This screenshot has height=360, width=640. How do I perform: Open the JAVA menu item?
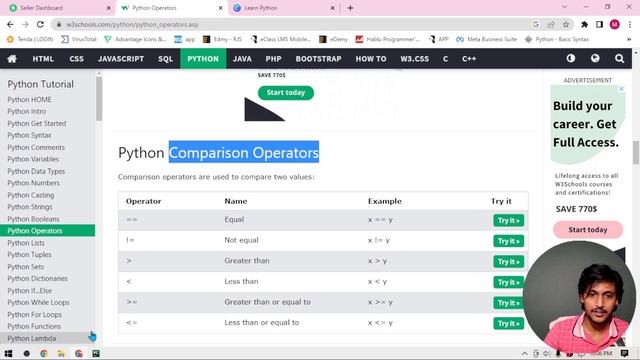(242, 59)
